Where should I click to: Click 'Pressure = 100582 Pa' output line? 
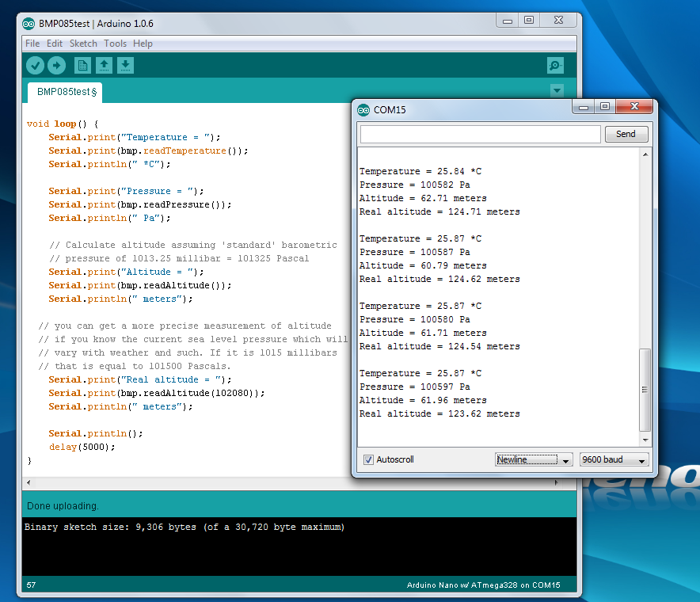click(415, 185)
